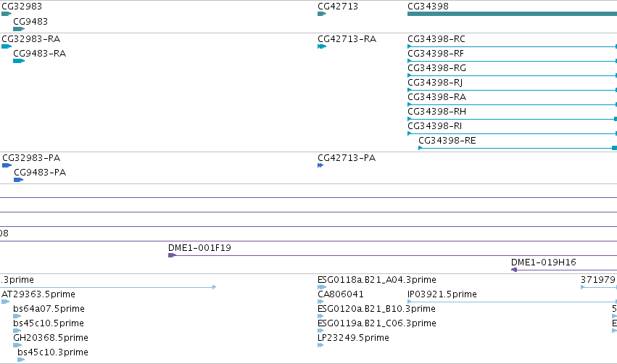This screenshot has width=617, height=364.
Task: Click the CG34398-RI transcript label
Action: [x=434, y=126]
